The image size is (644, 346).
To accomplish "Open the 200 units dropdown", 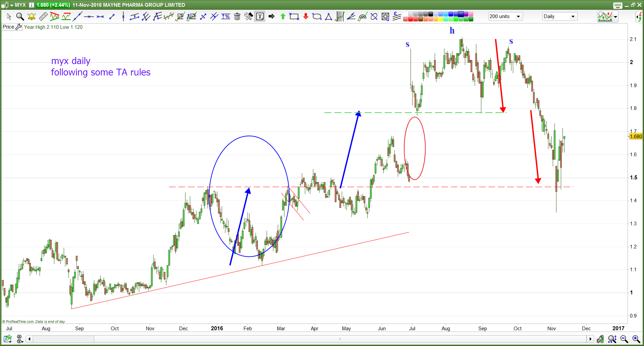I will pos(505,16).
